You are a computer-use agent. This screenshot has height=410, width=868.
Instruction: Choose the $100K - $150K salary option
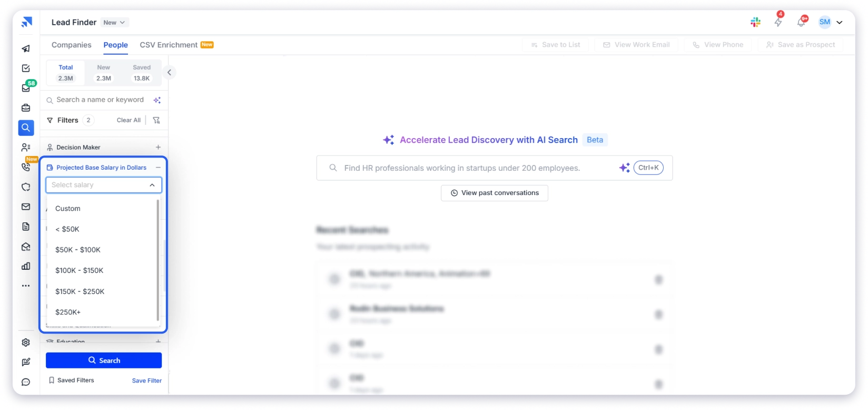80,270
